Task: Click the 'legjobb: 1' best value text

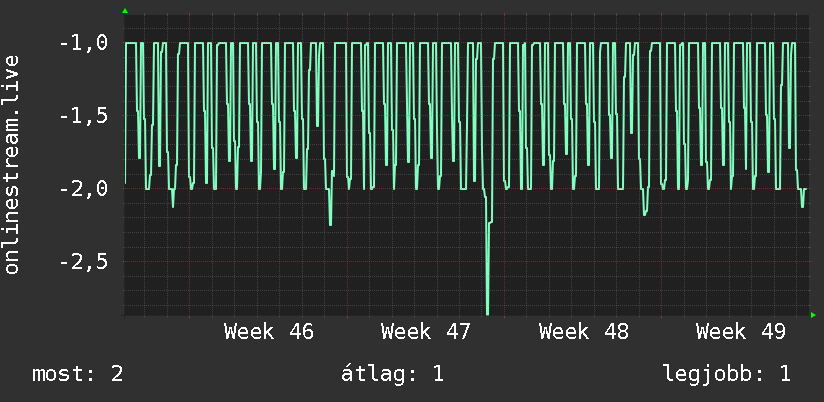Action: click(x=727, y=374)
